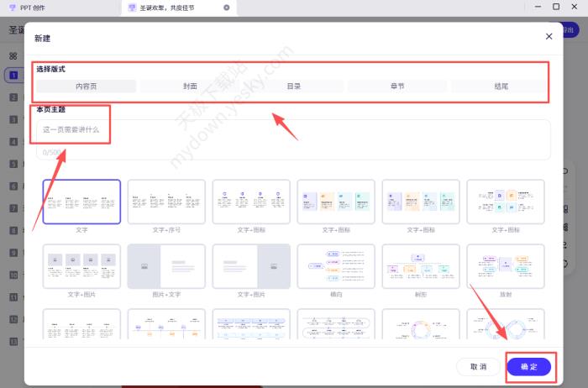Screen dimensions: 588x388
Task: Pick the 结尾 page type
Action: click(501, 87)
